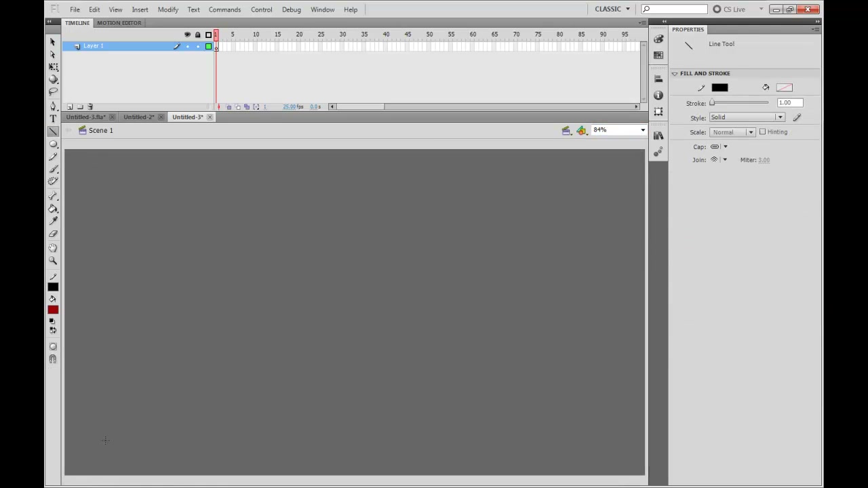Select the Zoom magnifier tool
Image resolution: width=868 pixels, height=488 pixels.
coord(53,260)
